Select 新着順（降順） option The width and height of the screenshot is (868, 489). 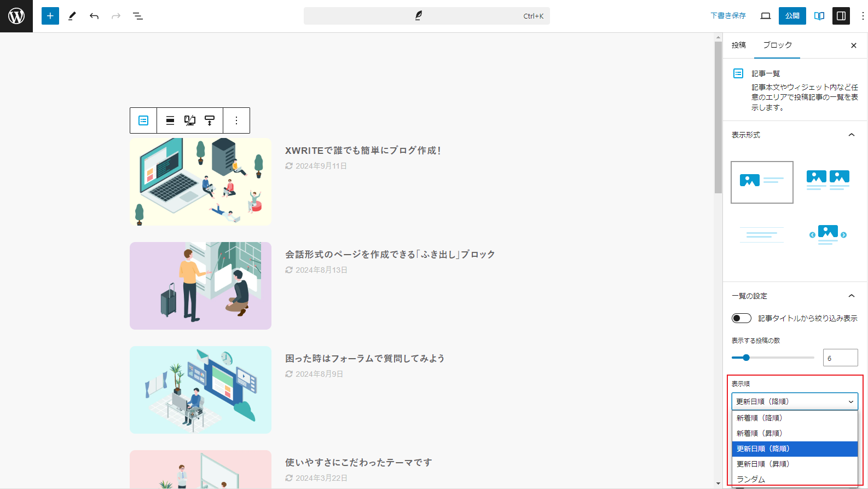(795, 418)
